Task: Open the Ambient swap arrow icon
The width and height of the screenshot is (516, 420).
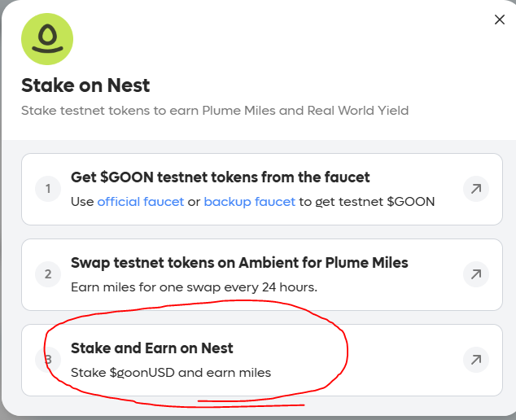Action: tap(475, 274)
